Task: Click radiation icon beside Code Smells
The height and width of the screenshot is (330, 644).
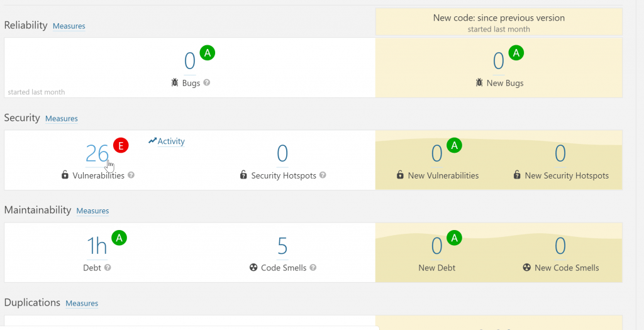Action: click(x=253, y=268)
